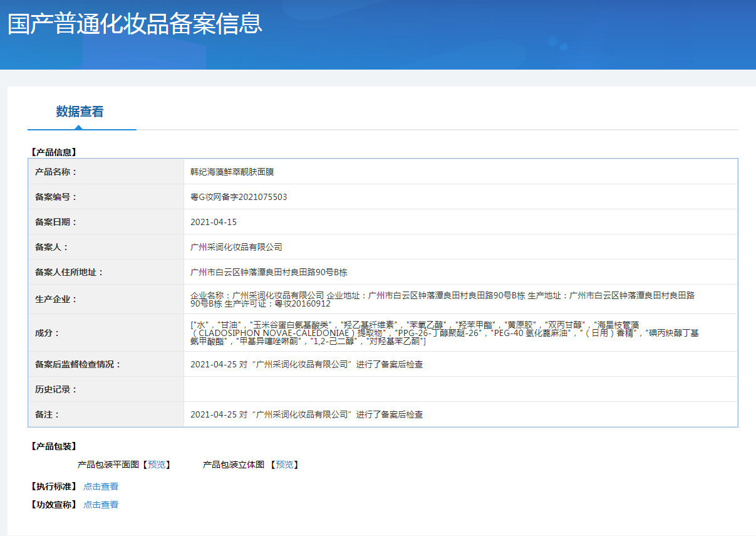Click the filing date 2021-04-15 value
Image resolution: width=756 pixels, height=536 pixels.
coord(214,222)
